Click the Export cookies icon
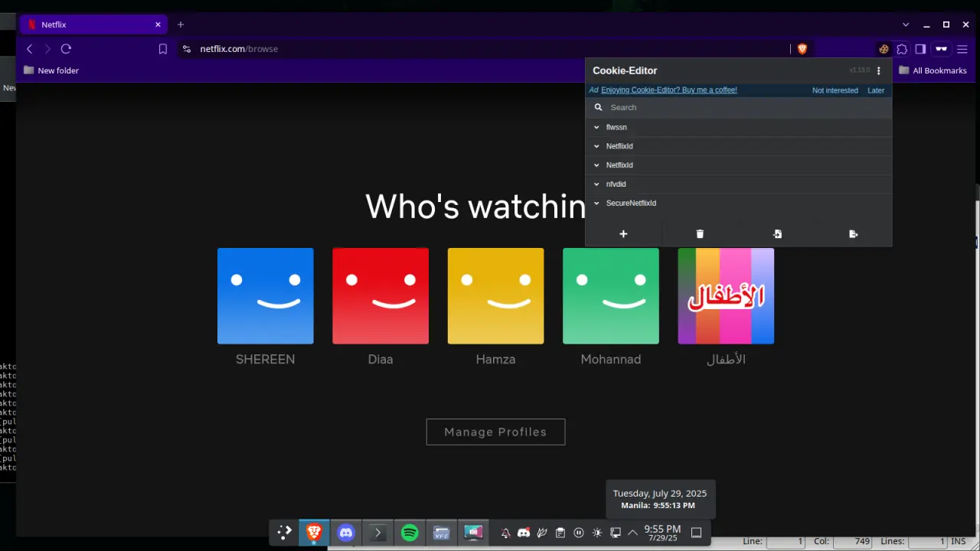The image size is (980, 551). (854, 233)
